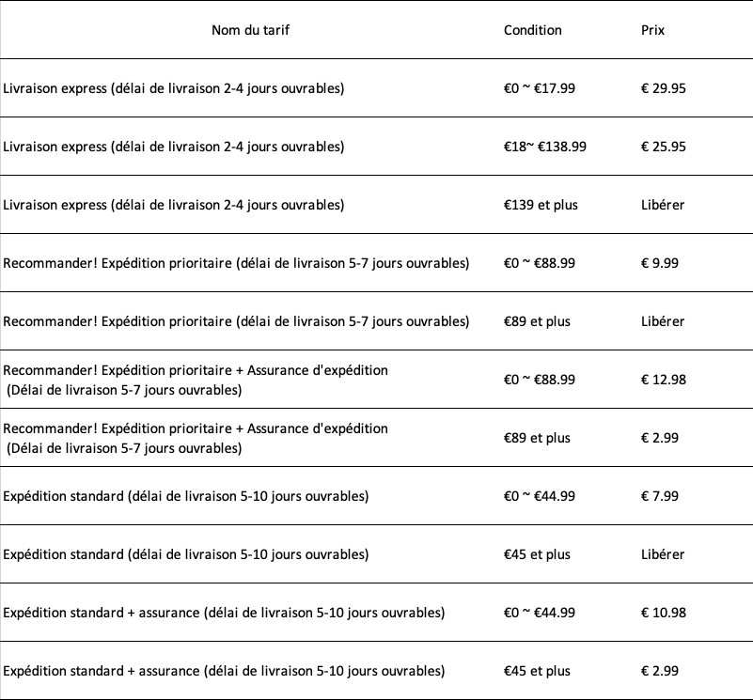Click the 'Condition' column header
This screenshot has height=700, width=753.
tap(532, 30)
